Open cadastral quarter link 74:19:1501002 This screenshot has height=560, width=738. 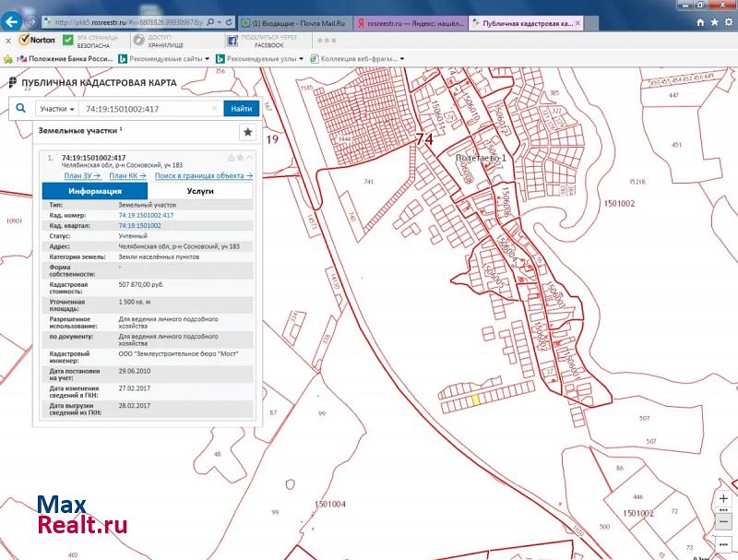(139, 225)
